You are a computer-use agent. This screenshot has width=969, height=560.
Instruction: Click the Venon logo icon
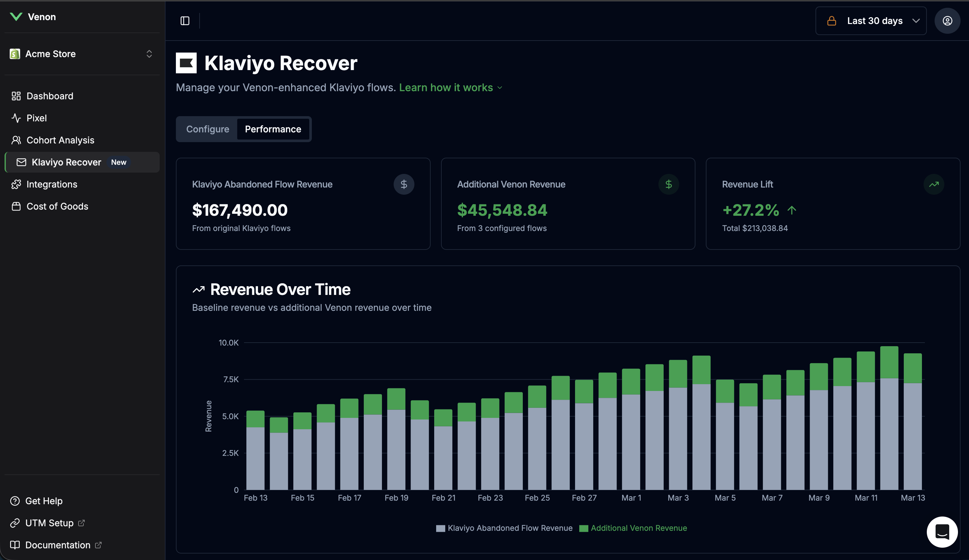pos(16,17)
